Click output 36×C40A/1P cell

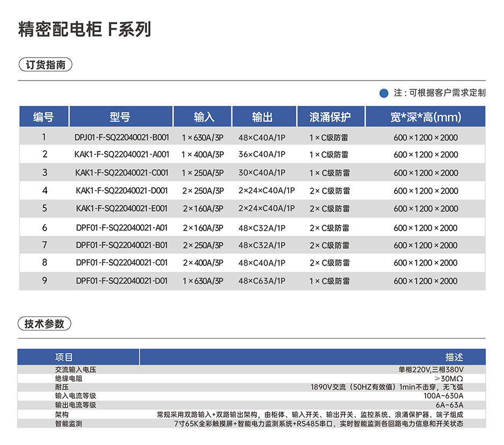(x=262, y=154)
